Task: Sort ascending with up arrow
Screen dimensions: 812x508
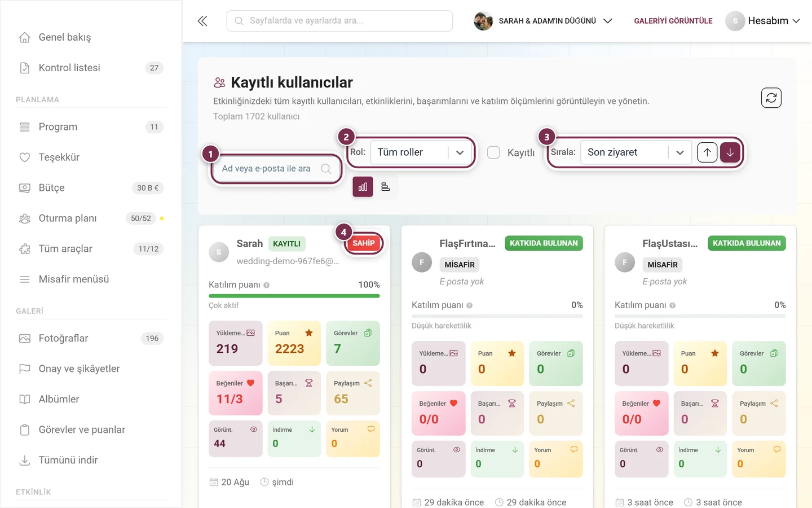Action: click(707, 152)
